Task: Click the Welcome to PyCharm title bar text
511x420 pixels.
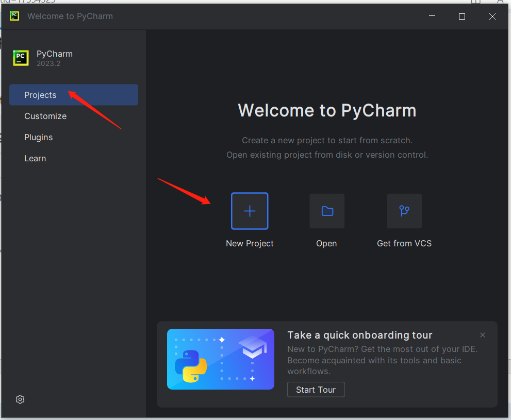Action: pyautogui.click(x=70, y=16)
